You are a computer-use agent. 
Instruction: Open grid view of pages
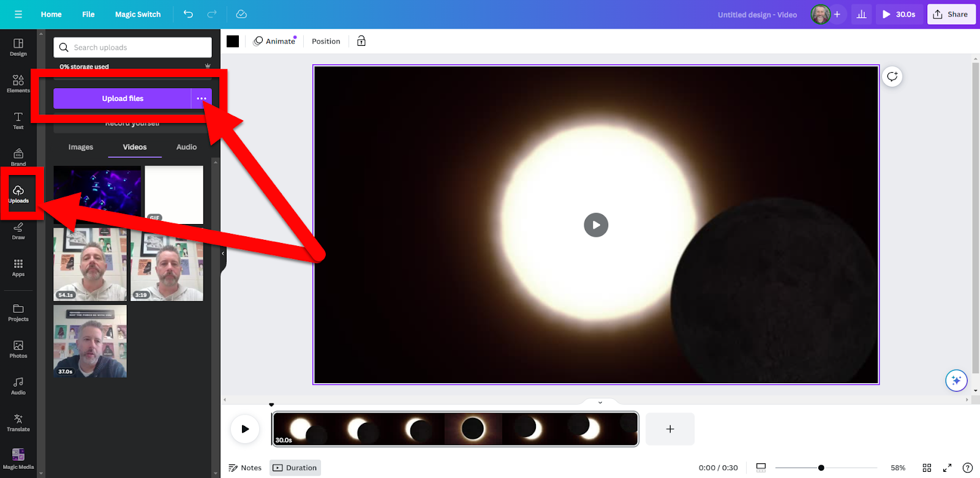[x=927, y=468]
